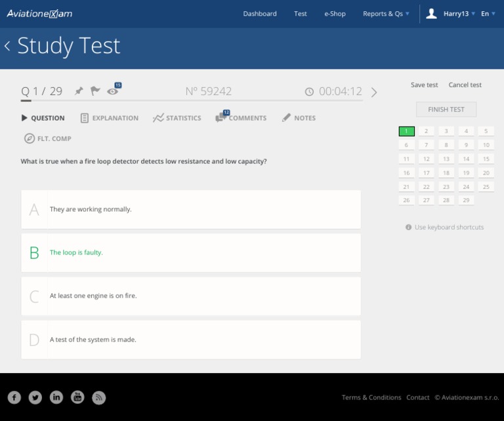Switch to the Explanation tab
Image resolution: width=504 pixels, height=421 pixels.
[x=109, y=118]
